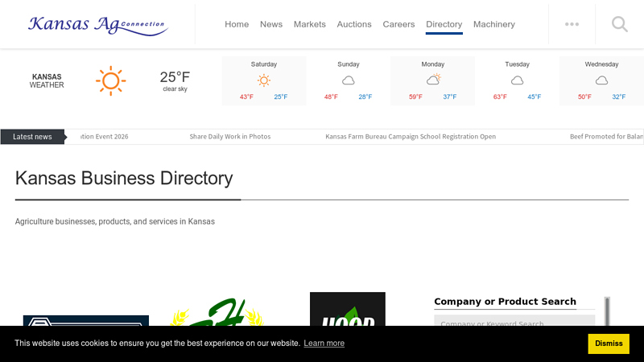This screenshot has height=362, width=644.
Task: Go to the Home menu item
Action: click(x=237, y=24)
